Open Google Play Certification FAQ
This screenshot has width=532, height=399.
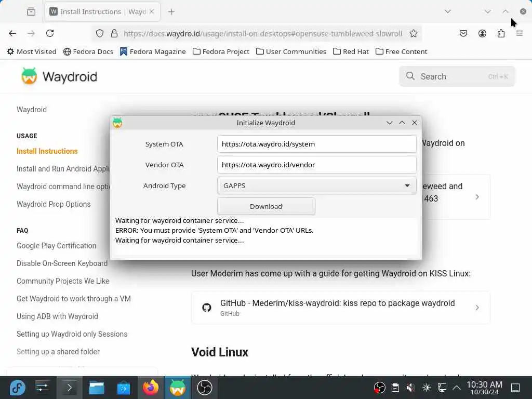click(56, 246)
